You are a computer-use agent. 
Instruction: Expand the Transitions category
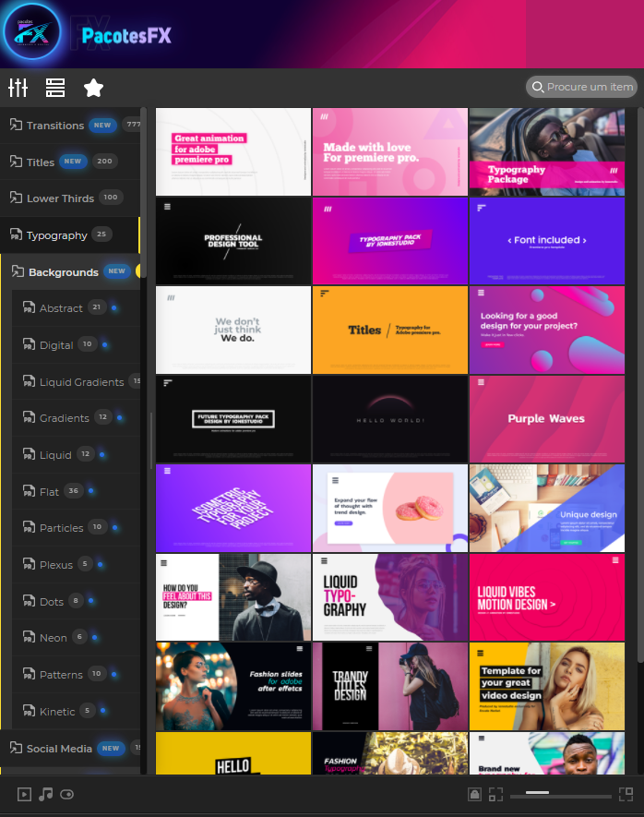(55, 126)
